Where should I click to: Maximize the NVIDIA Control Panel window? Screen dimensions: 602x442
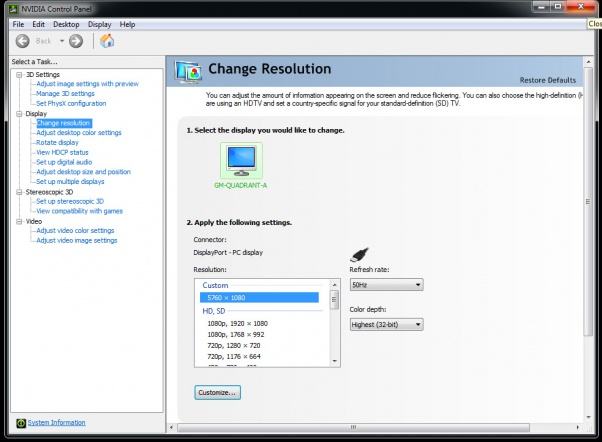(558, 7)
